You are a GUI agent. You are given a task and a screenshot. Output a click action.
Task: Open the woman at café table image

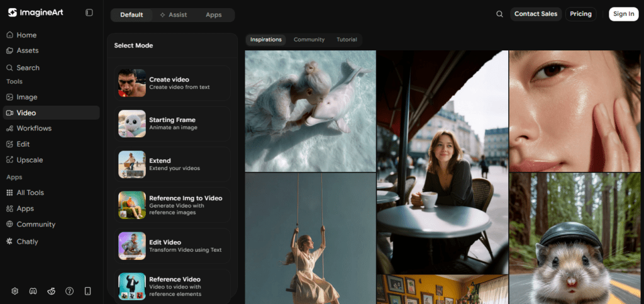[442, 162]
